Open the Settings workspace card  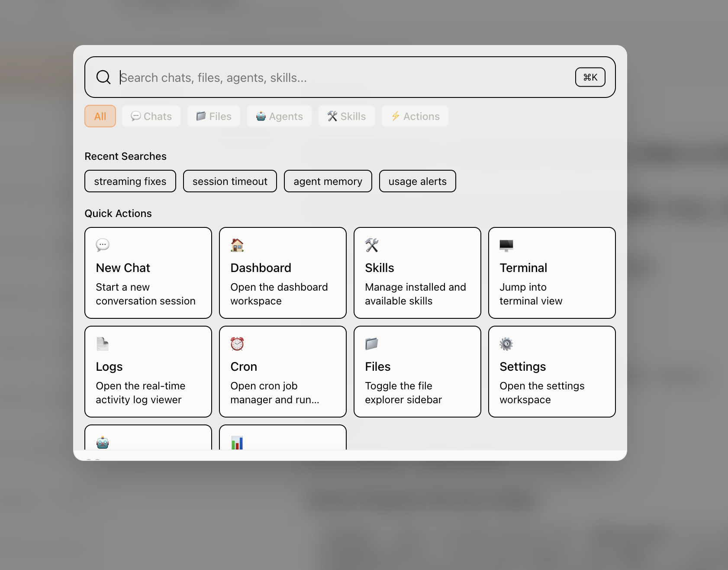coord(552,372)
